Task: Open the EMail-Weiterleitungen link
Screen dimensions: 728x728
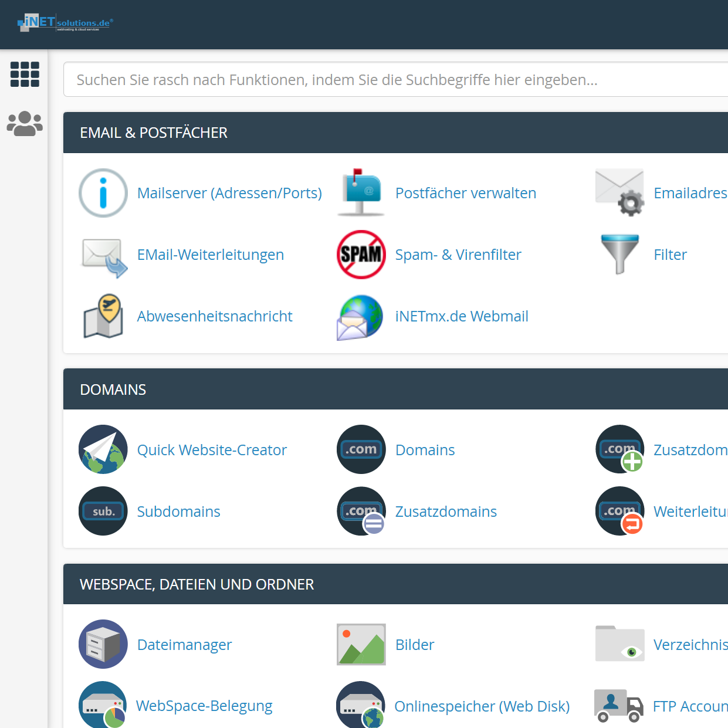Action: [x=210, y=255]
